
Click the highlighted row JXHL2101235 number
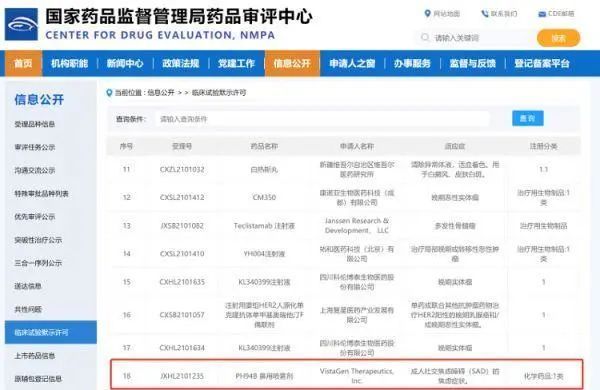[182, 376]
